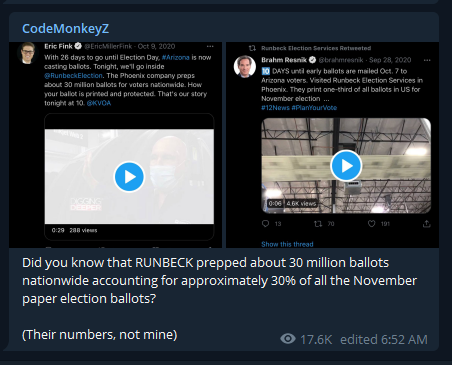Image resolution: width=452 pixels, height=365 pixels.
Task: Click the reply icon with 13 comments
Action: pos(265,224)
